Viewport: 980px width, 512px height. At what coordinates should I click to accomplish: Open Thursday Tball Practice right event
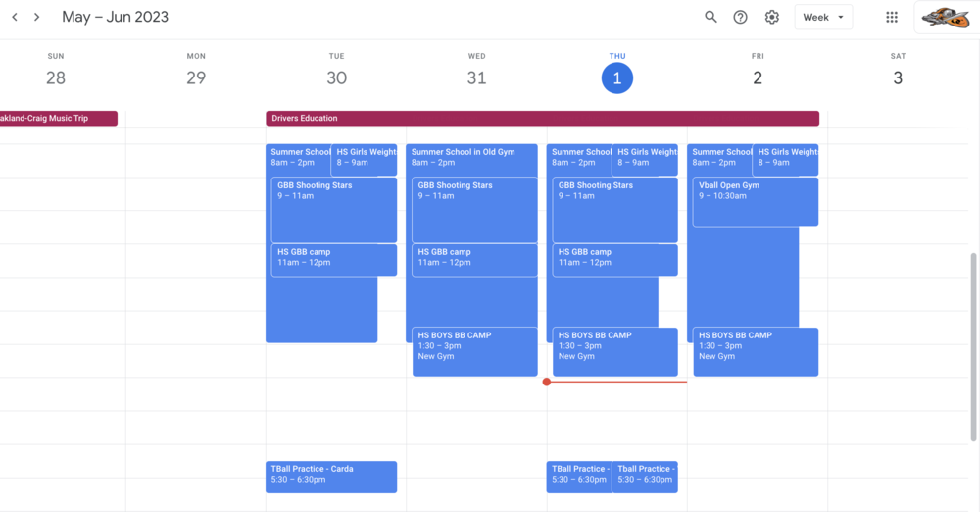[645, 477]
